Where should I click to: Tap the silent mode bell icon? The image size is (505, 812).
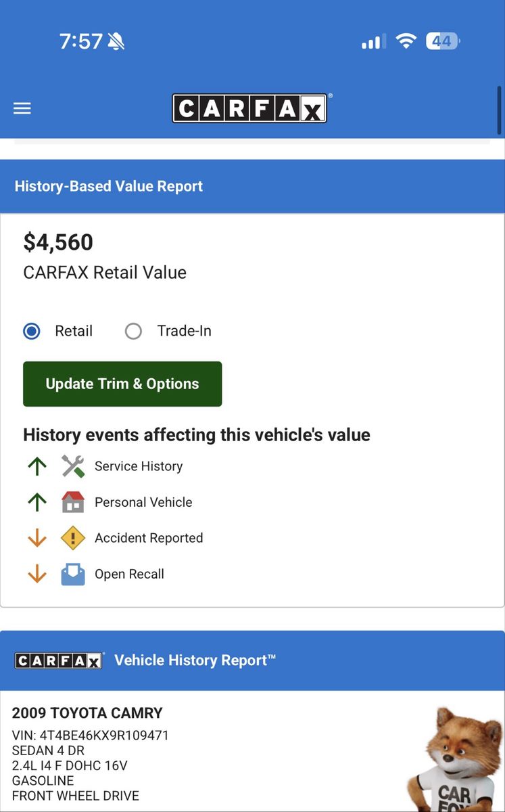click(x=116, y=42)
